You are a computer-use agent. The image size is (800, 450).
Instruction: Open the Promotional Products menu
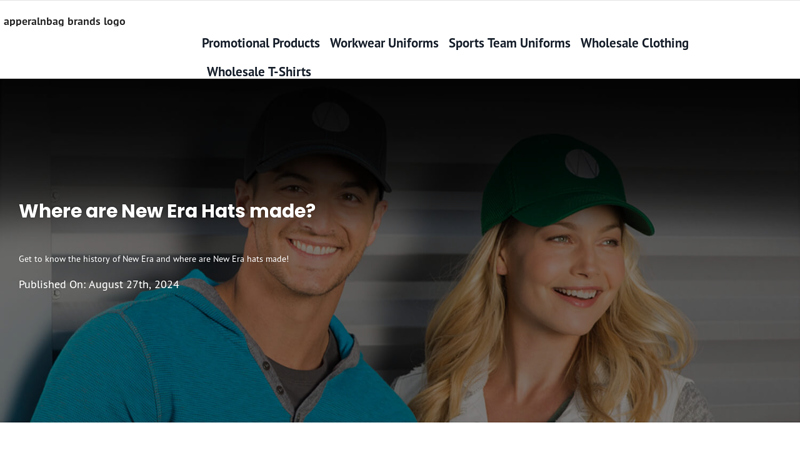click(x=261, y=43)
